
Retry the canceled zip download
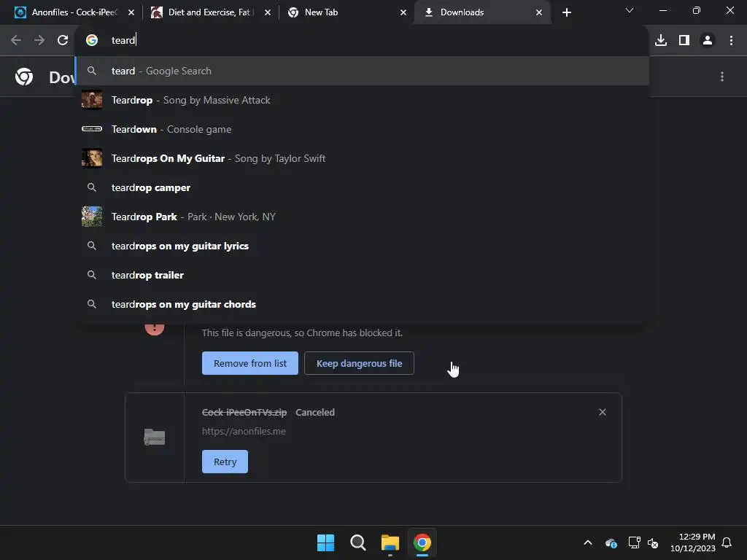pos(225,462)
